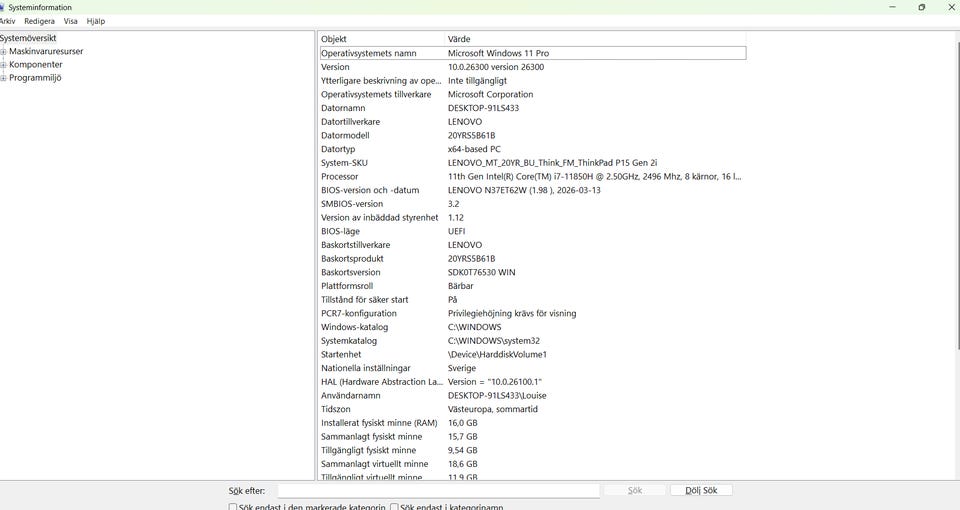Select the Version av inbäddad styrenhet row
This screenshot has height=510, width=960.
[x=533, y=217]
